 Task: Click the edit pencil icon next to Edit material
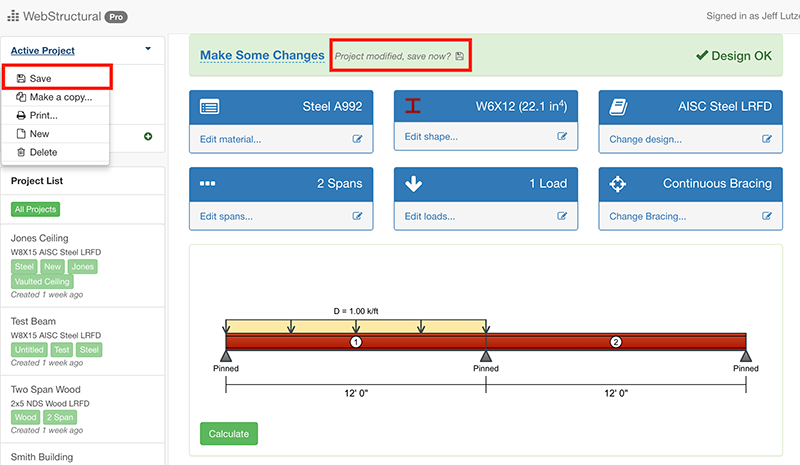point(357,139)
